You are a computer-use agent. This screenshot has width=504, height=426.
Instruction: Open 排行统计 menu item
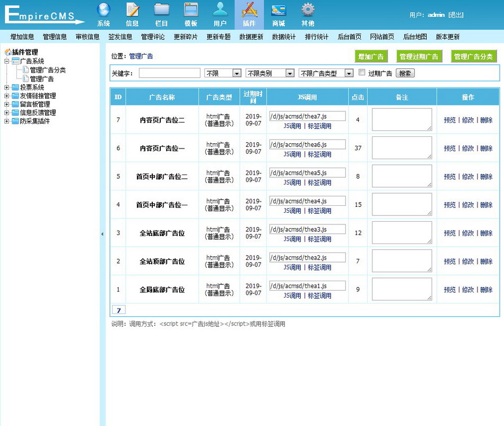(x=317, y=37)
